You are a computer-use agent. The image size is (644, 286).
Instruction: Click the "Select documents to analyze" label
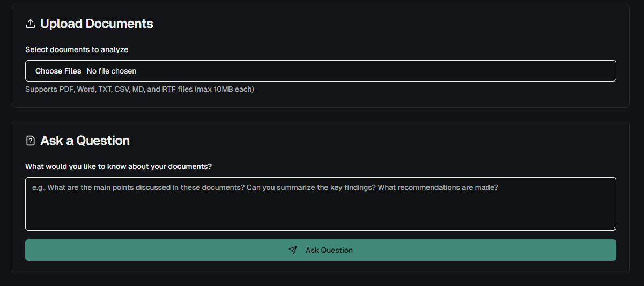[x=77, y=49]
